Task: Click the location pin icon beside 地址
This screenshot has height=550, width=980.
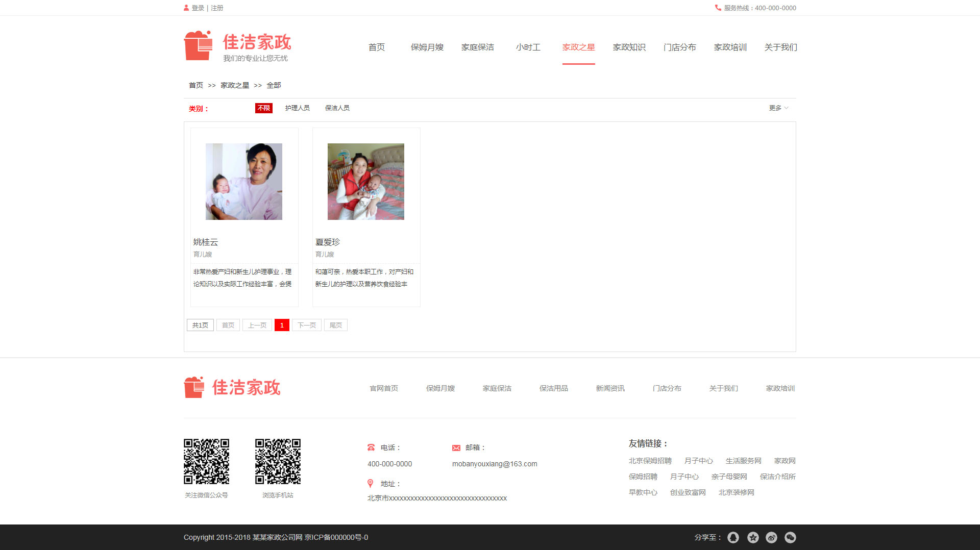Action: click(371, 483)
